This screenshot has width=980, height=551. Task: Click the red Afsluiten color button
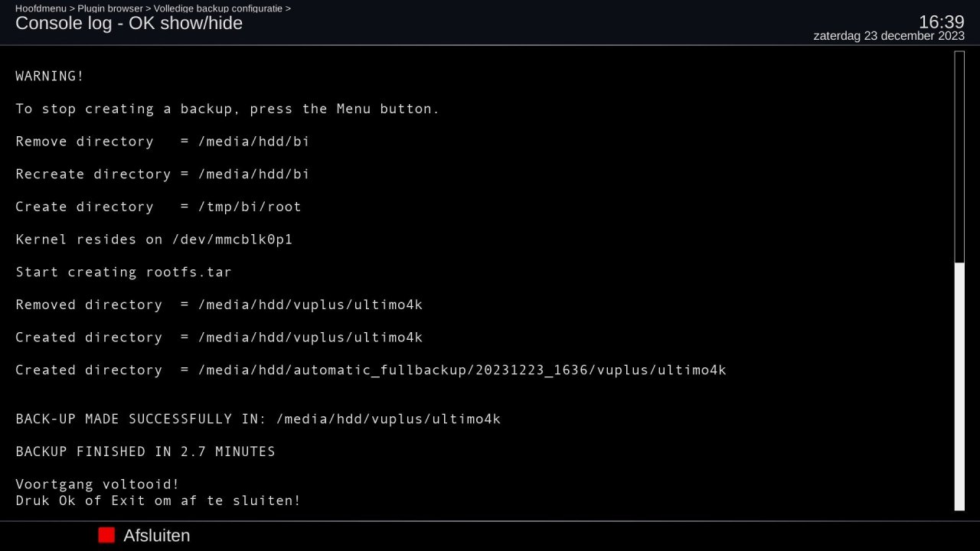[x=106, y=535]
